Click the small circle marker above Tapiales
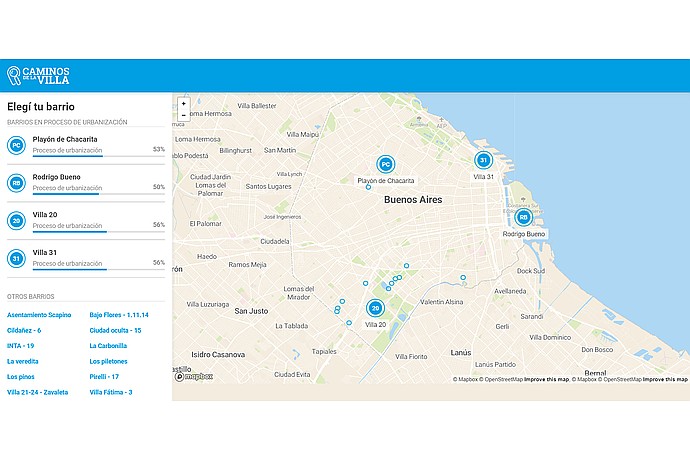 coord(349,323)
